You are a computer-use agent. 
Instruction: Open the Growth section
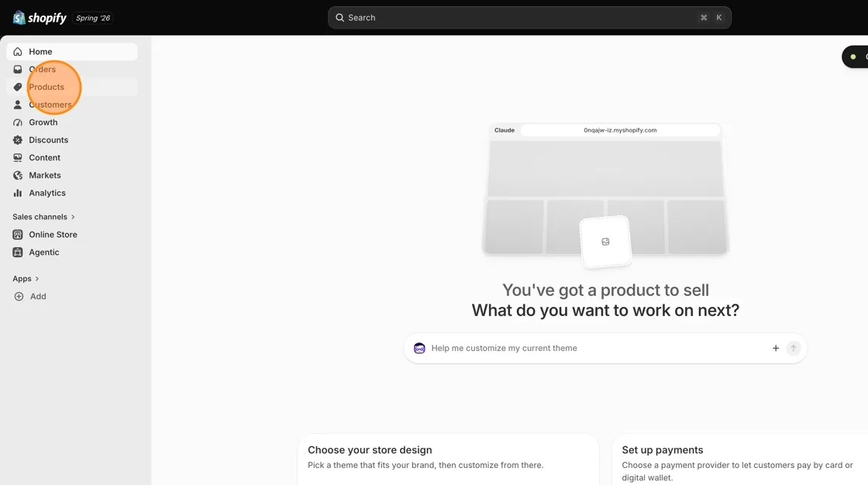[x=72, y=122]
